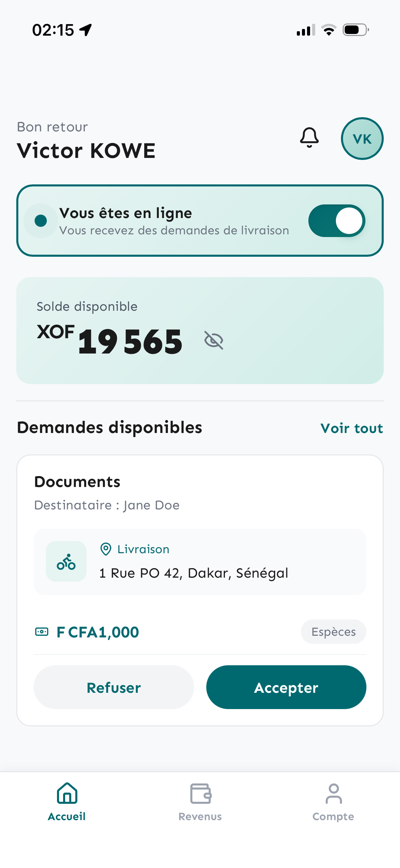Click the location pin icon beside Livraison
Viewport: 400px width, 868px height.
pyautogui.click(x=106, y=549)
